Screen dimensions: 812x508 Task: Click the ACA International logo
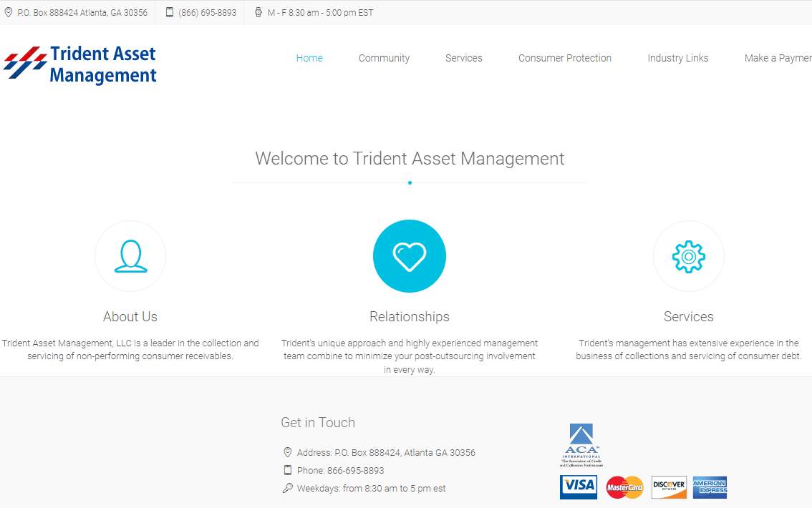[x=582, y=444]
